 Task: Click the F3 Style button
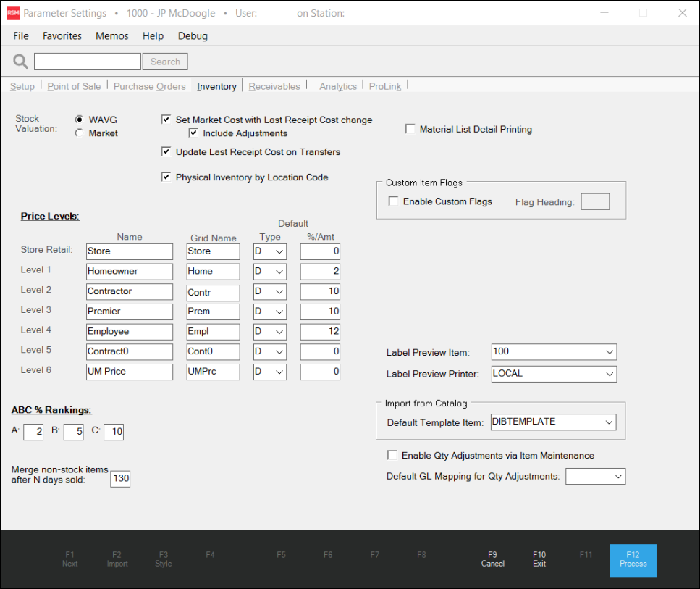(x=164, y=559)
